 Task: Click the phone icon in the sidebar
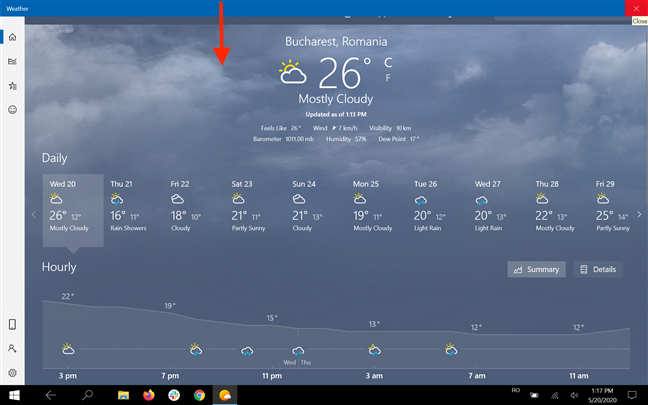tap(12, 324)
